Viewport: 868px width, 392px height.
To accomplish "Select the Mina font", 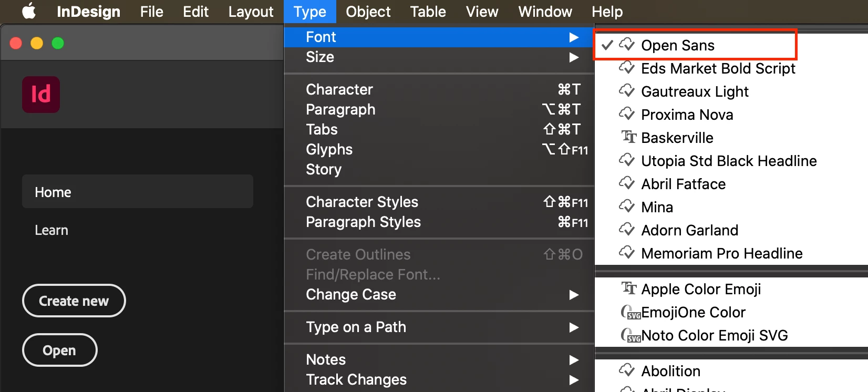I will (657, 207).
